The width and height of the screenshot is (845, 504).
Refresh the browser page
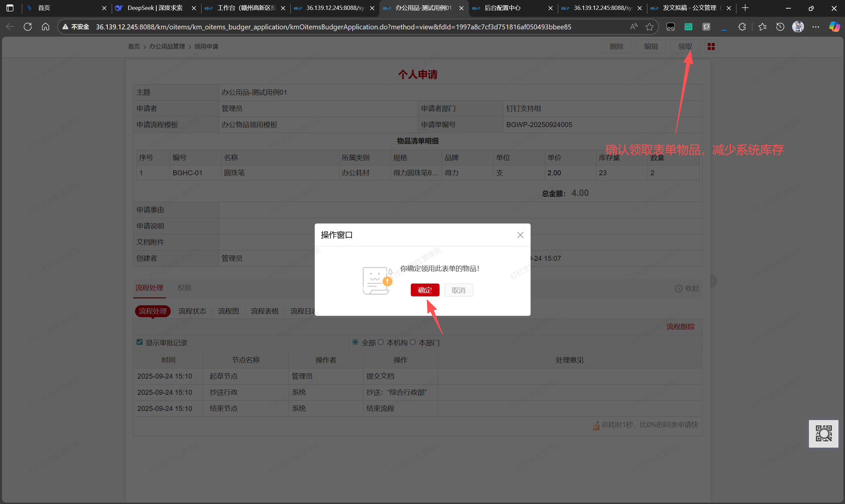click(28, 27)
